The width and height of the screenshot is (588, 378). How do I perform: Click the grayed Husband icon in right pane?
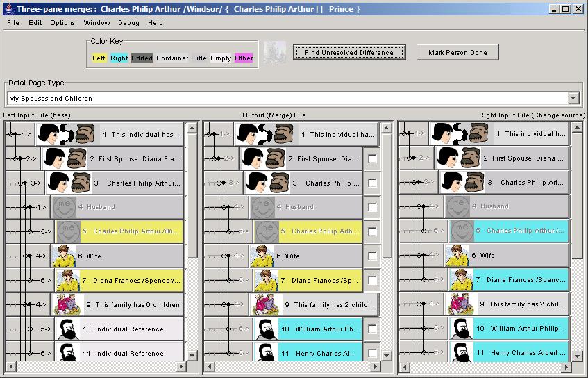[x=458, y=206]
